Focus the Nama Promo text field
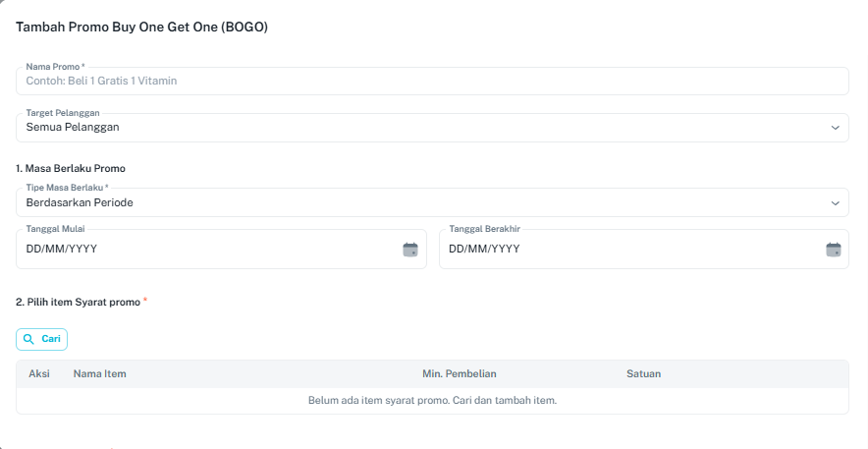Viewport: 868px width, 449px height. pyautogui.click(x=432, y=82)
